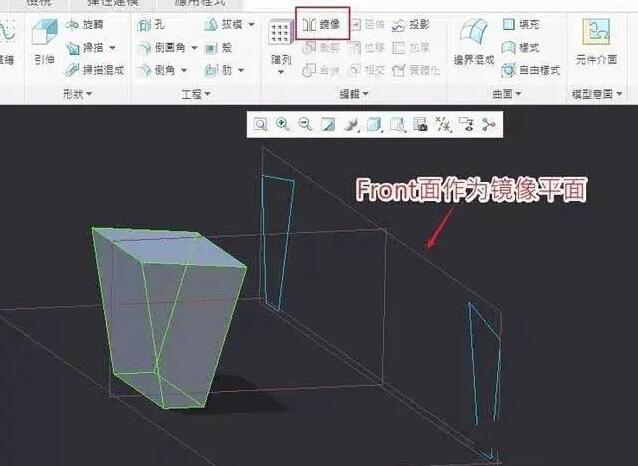Expand the Sweep (掃描) dropdown arrow
638x466 pixels.
coord(113,48)
